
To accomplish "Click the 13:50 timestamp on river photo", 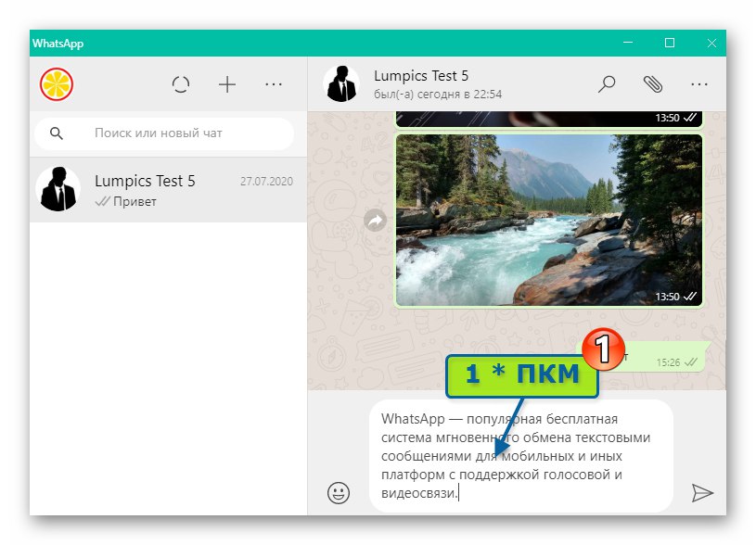I will pos(667,297).
